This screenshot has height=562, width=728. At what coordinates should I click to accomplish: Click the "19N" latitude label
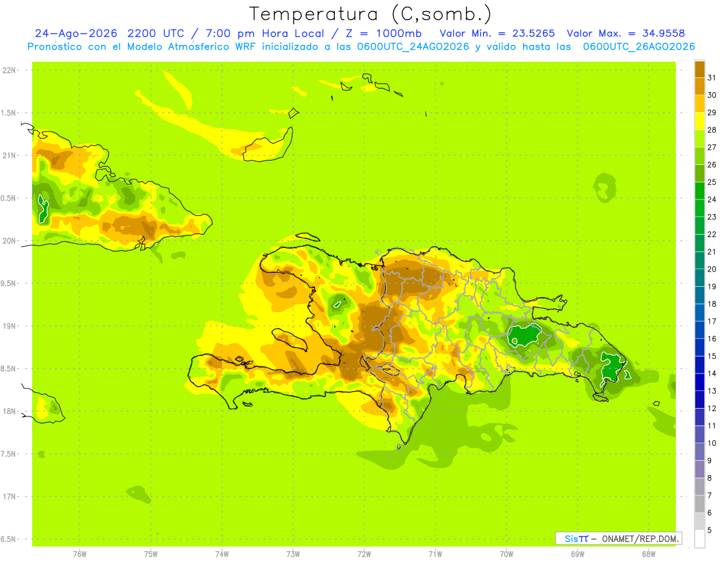coord(10,326)
